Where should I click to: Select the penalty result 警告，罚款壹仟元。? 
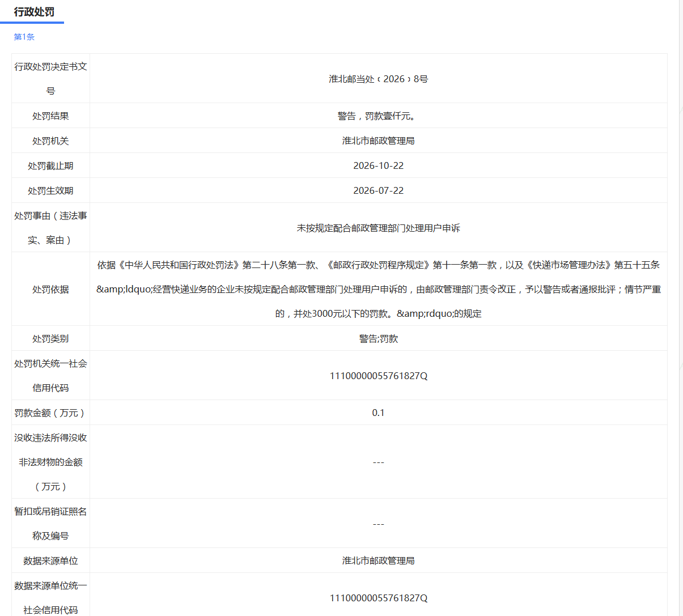[378, 116]
